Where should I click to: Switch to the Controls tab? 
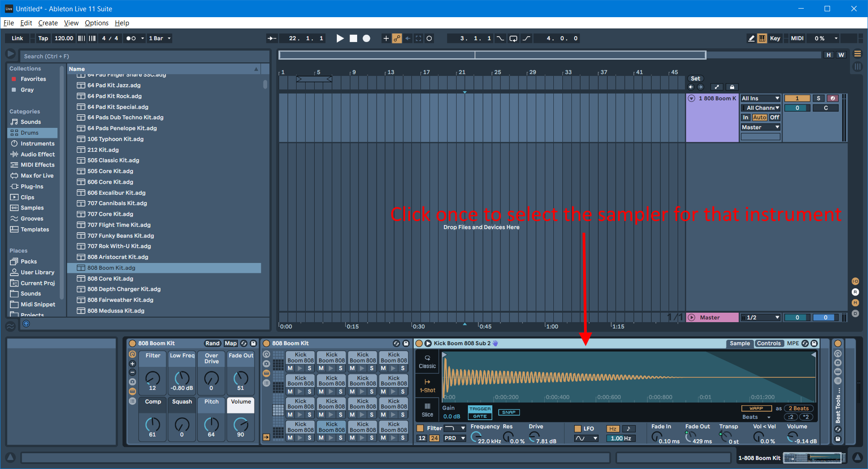click(x=769, y=343)
